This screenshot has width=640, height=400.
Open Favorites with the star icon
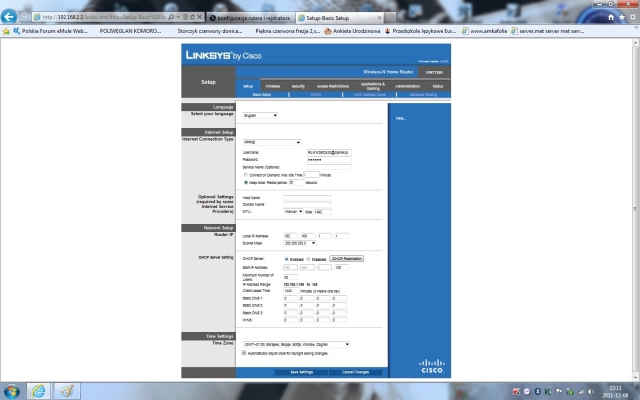[x=622, y=17]
